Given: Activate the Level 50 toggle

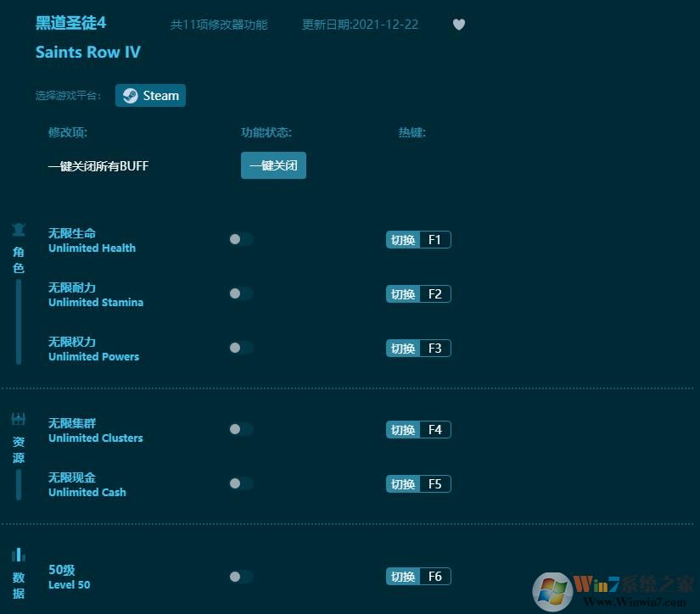Looking at the screenshot, I should (240, 576).
